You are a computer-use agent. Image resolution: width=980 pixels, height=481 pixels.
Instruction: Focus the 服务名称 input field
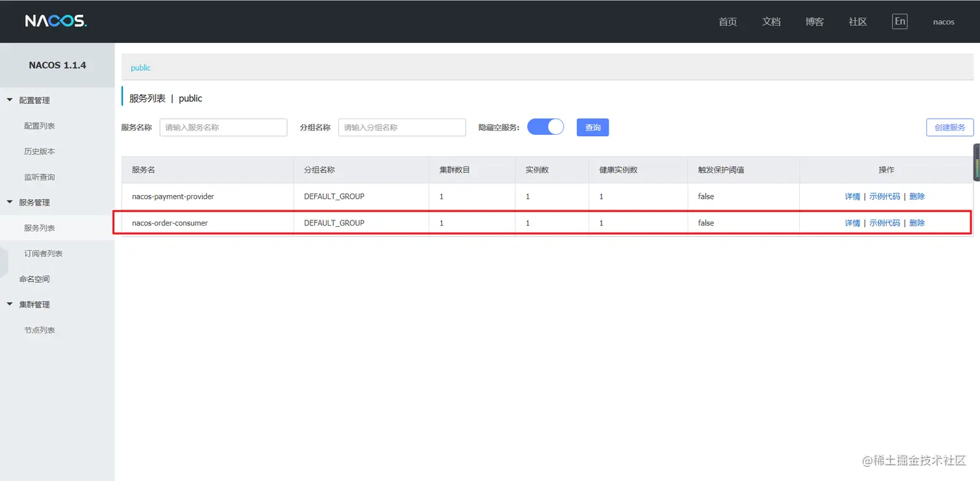coord(224,128)
